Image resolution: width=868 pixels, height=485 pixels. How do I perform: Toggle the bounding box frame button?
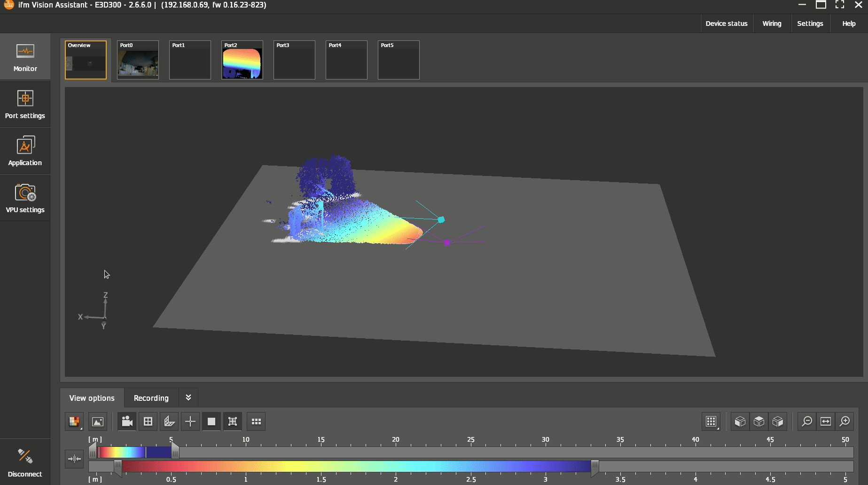pyautogui.click(x=233, y=421)
